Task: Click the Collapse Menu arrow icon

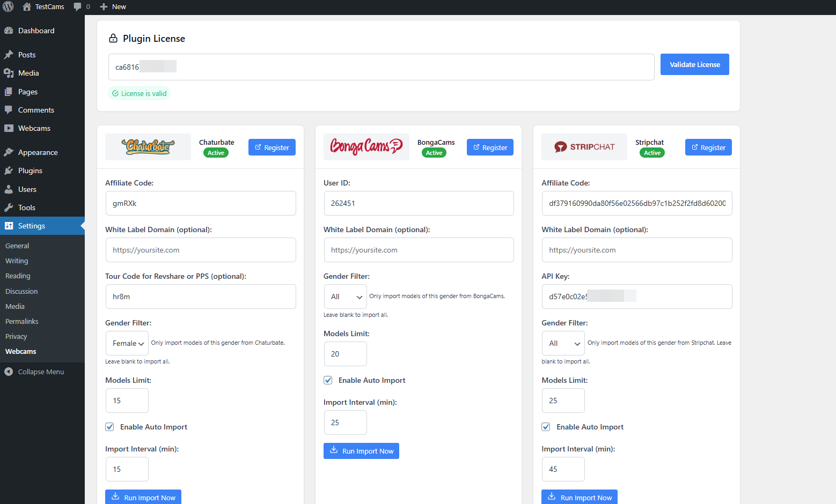Action: (9, 372)
